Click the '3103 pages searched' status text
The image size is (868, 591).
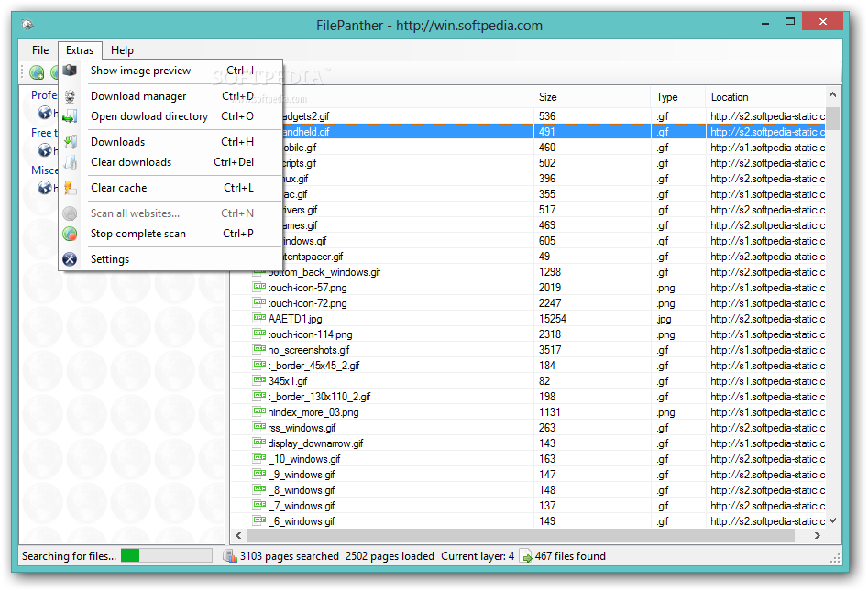[x=290, y=555]
